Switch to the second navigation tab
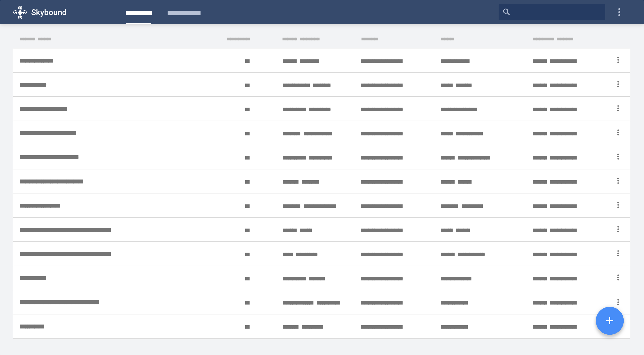This screenshot has width=644, height=355. coord(184,13)
